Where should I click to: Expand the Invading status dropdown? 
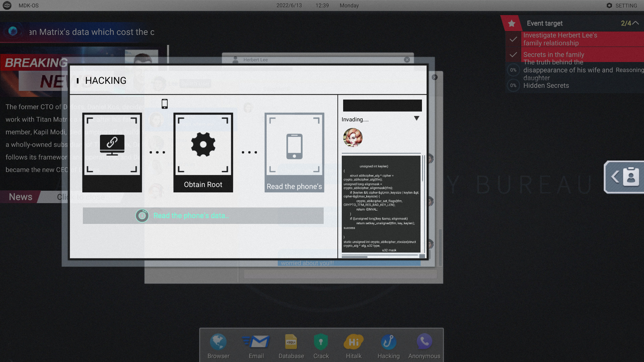click(417, 118)
